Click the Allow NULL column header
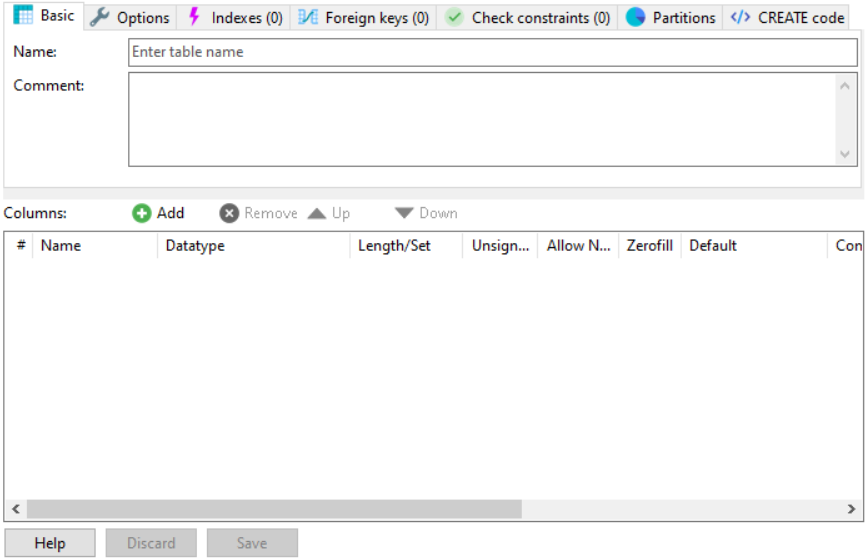This screenshot has height=558, width=866. pos(578,245)
